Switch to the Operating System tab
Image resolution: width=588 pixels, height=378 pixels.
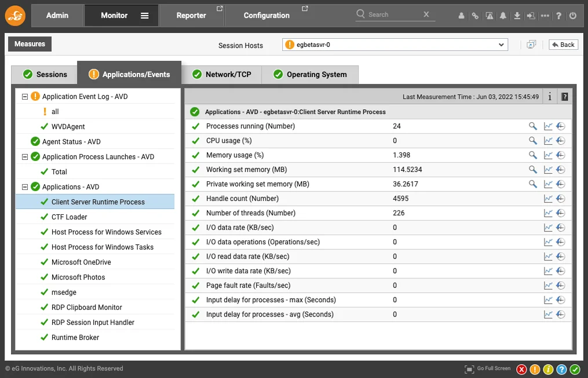(310, 75)
